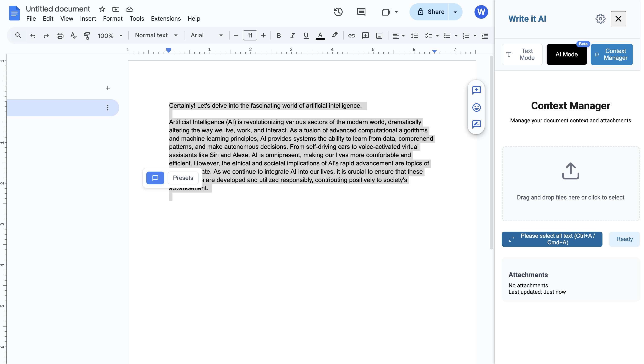Image resolution: width=644 pixels, height=364 pixels.
Task: Add comment from the right margin bubble
Action: click(x=476, y=90)
